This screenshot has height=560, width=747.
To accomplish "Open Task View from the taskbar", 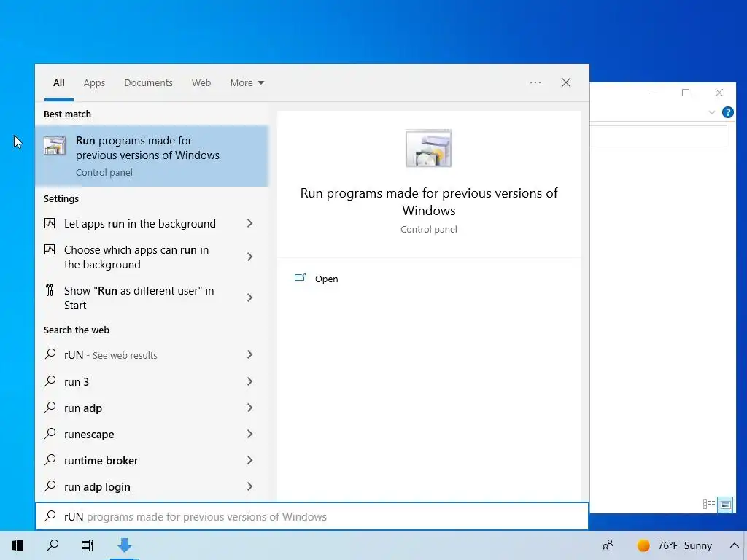I will tap(88, 545).
